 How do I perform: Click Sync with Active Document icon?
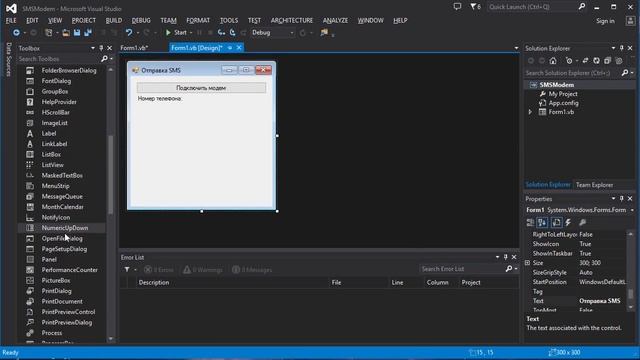coord(585,61)
